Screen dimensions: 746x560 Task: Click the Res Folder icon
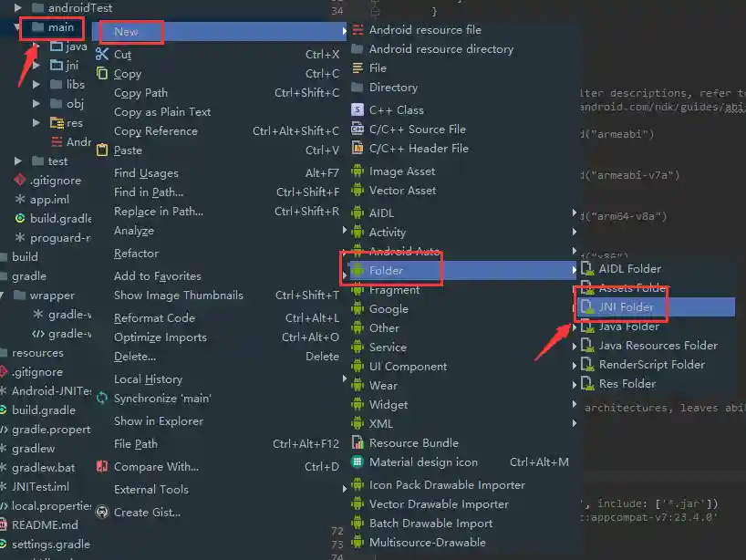tap(587, 383)
